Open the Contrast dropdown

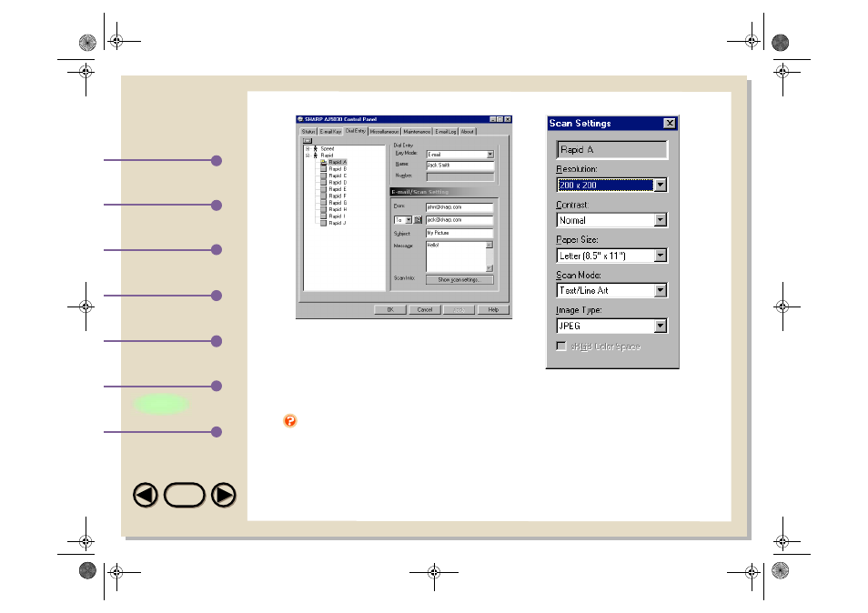pyautogui.click(x=661, y=220)
